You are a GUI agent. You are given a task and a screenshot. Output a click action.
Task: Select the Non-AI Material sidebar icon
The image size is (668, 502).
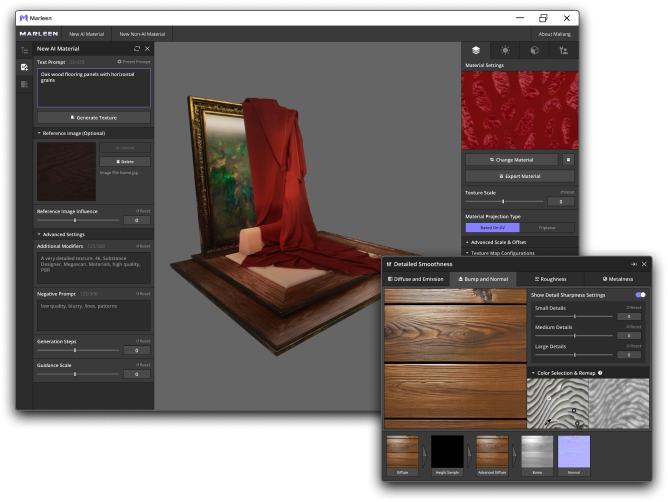coord(24,84)
